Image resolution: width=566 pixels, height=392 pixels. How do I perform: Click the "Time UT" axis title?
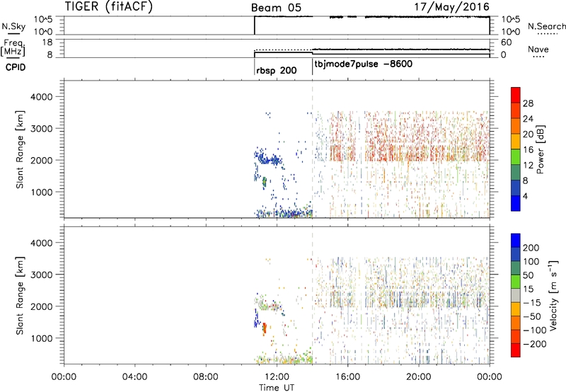tap(277, 388)
